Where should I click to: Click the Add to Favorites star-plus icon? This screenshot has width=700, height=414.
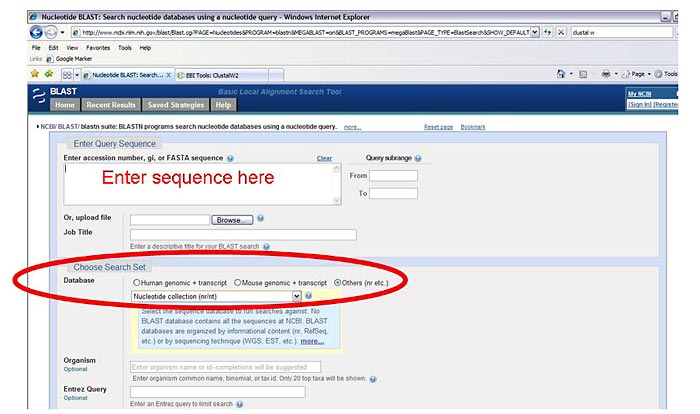49,74
